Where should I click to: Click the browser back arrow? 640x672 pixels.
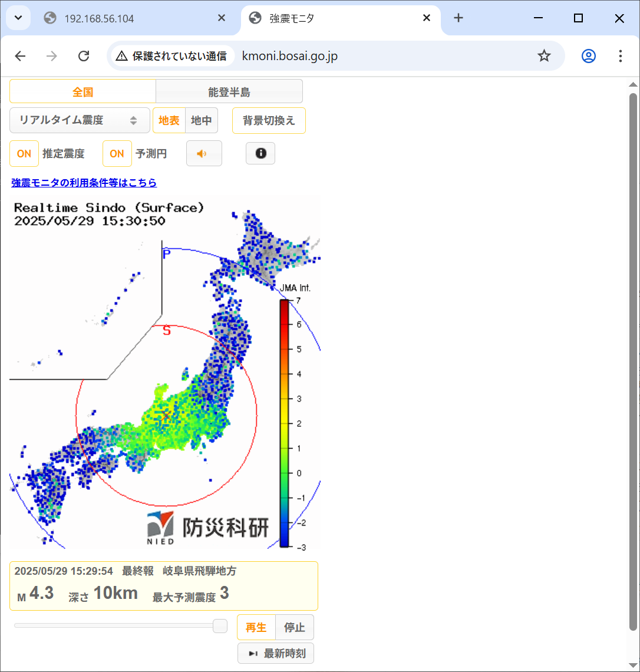point(21,56)
